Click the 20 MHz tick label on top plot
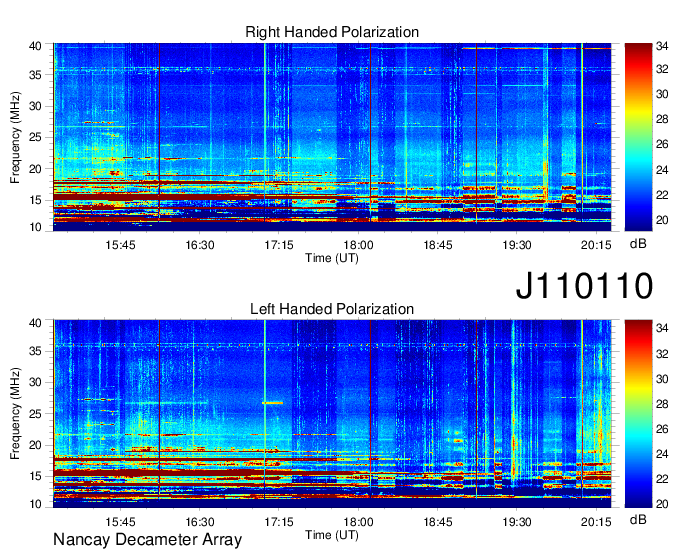 pyautogui.click(x=35, y=169)
